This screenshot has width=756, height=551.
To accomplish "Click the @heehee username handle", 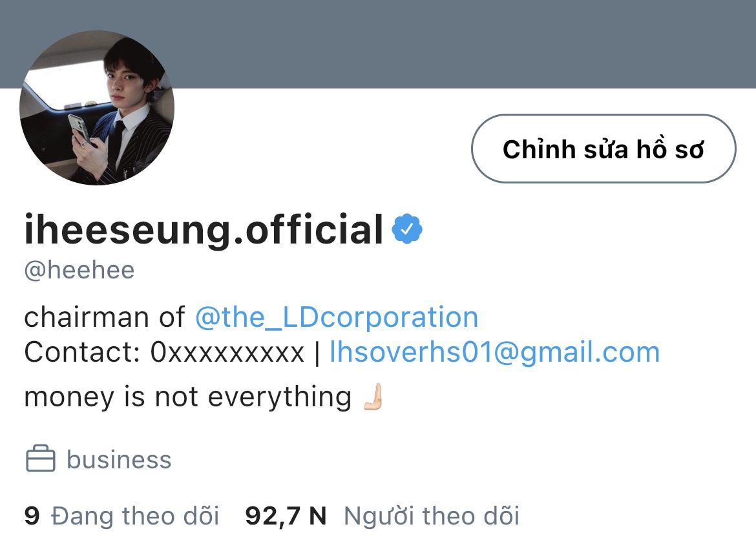I will point(79,270).
